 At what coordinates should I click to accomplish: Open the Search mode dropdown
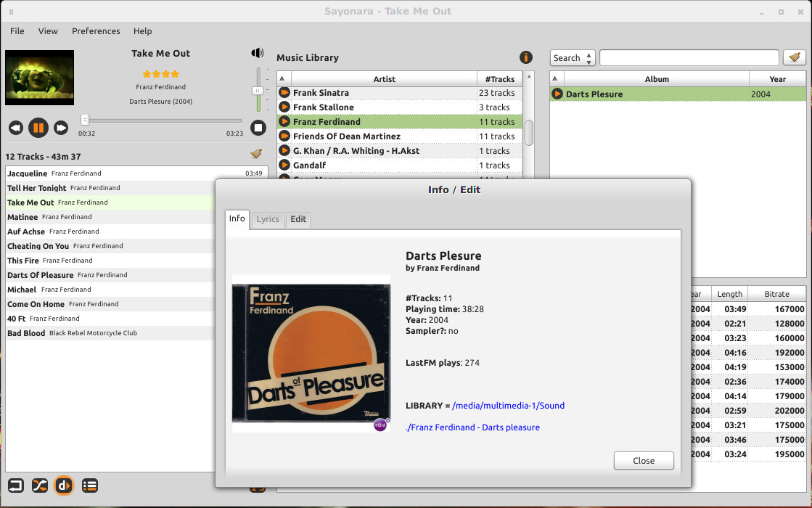(573, 58)
